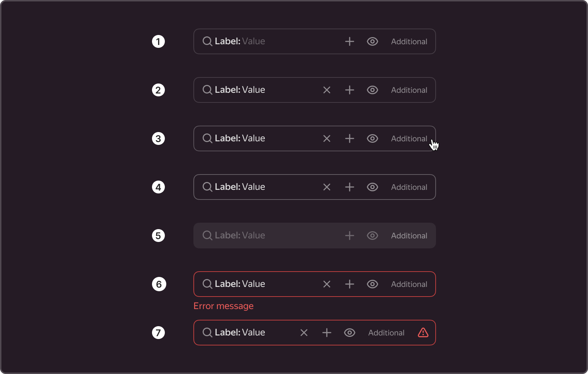Toggle the eye icon in field 4
Screen dimensions: 588x374
[372, 187]
